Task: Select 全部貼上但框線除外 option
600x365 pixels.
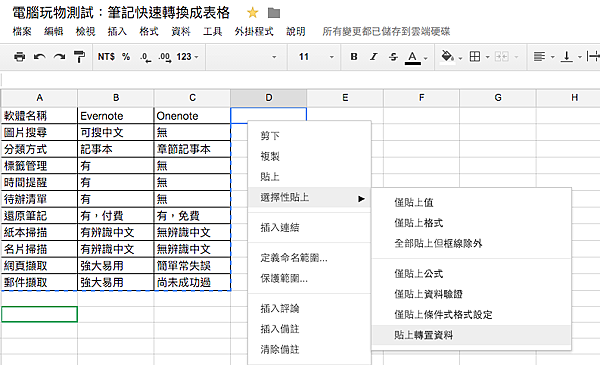Action: 471,243
